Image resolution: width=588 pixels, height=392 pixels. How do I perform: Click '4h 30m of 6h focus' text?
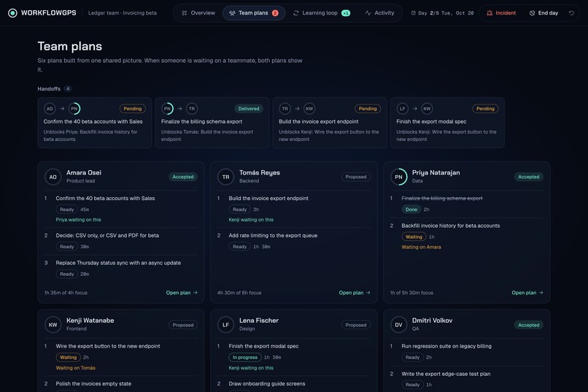(239, 293)
